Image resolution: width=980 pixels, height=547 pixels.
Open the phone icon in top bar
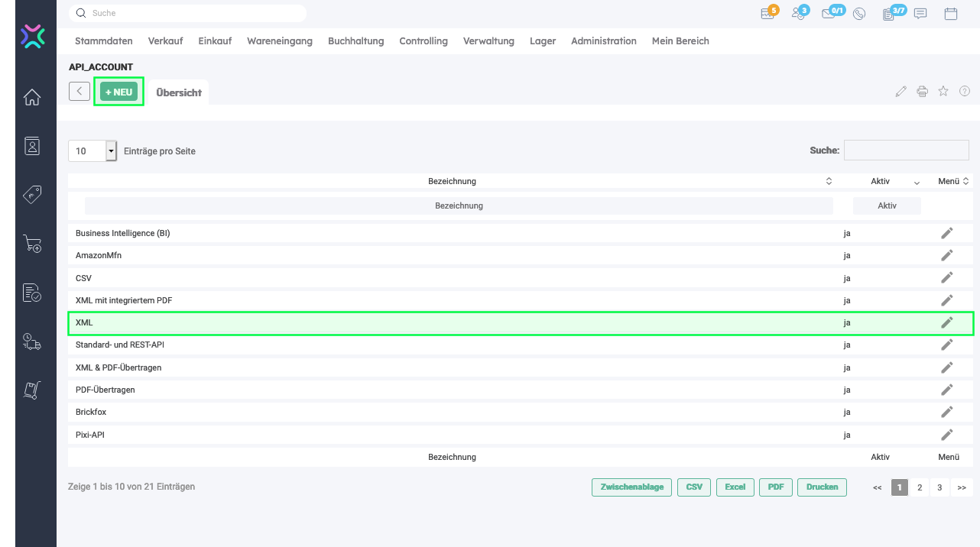(x=859, y=13)
